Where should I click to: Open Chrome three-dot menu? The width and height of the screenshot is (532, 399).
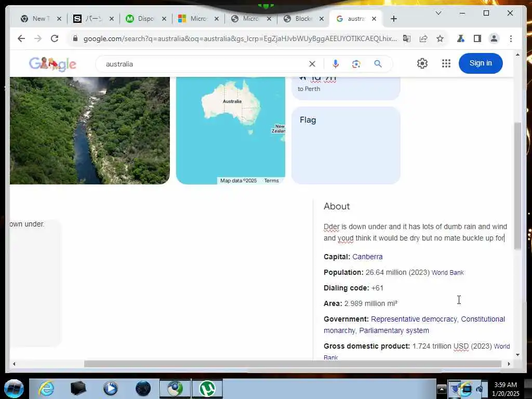click(x=511, y=38)
